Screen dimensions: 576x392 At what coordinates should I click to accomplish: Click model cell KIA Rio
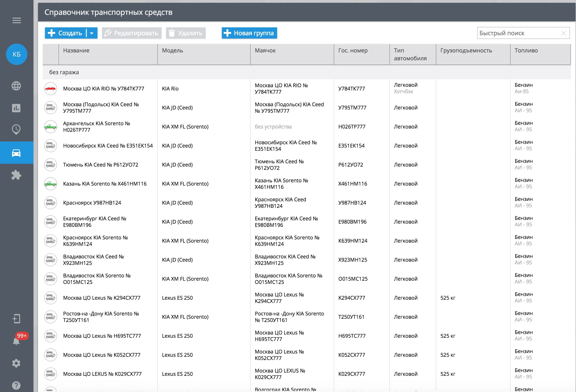(x=170, y=89)
